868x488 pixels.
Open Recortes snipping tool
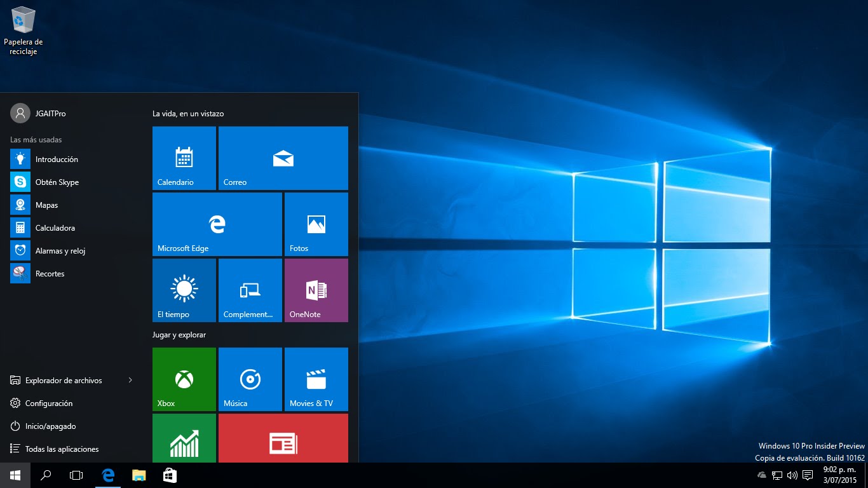tap(48, 273)
